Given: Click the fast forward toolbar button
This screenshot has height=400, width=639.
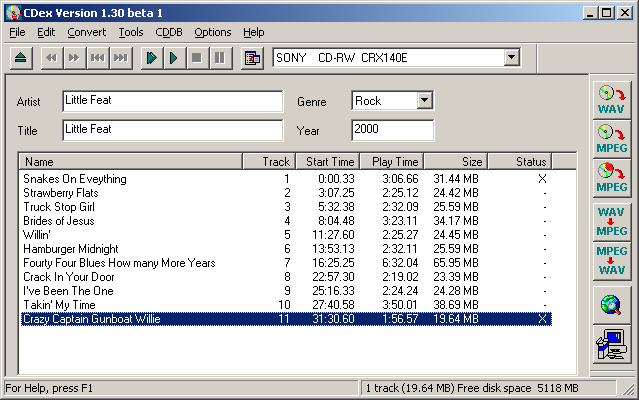Looking at the screenshot, I should tap(74, 58).
